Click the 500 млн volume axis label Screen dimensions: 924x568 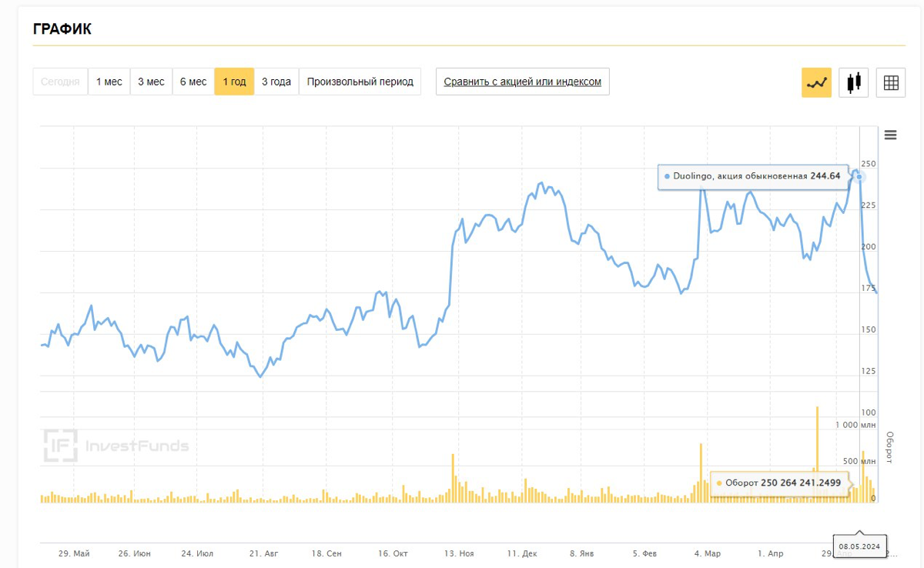click(x=861, y=462)
